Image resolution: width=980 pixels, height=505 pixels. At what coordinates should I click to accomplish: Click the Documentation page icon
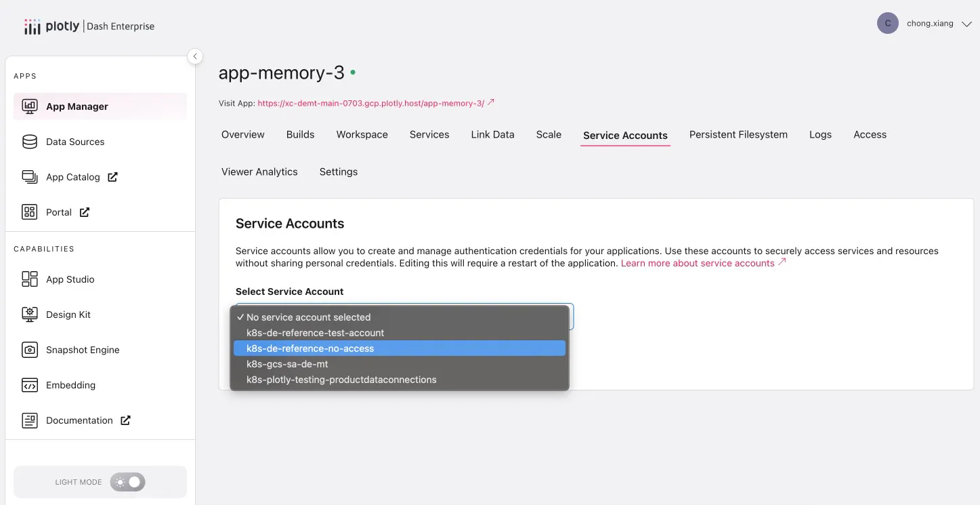click(30, 420)
